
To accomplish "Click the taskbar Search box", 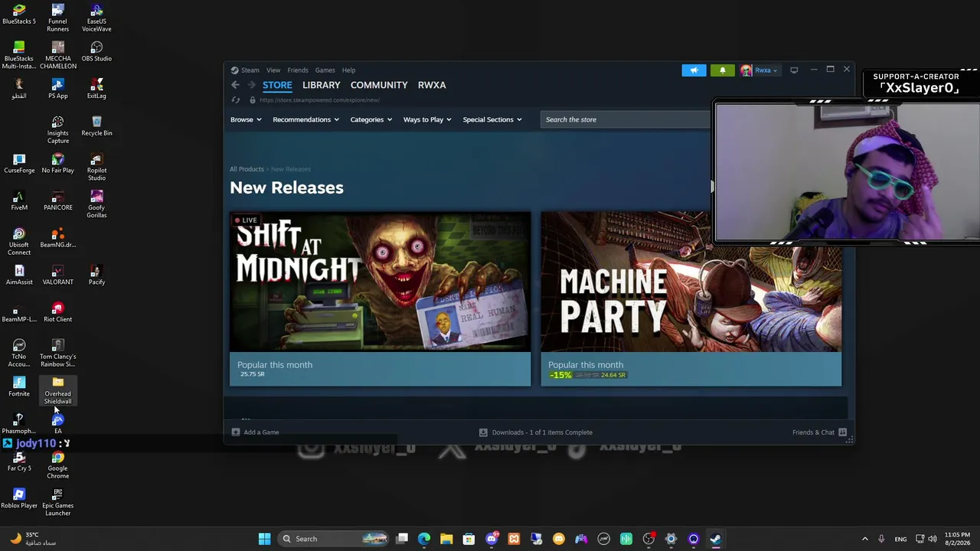I will (333, 539).
